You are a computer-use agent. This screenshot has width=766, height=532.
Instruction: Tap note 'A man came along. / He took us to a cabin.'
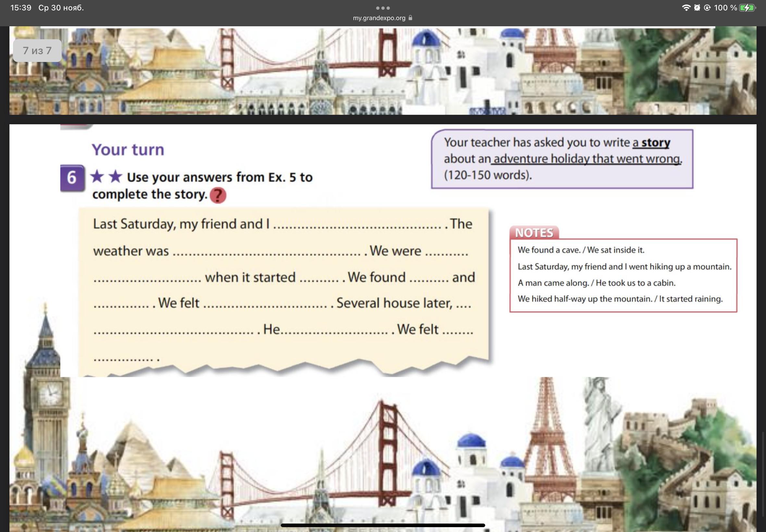(596, 283)
